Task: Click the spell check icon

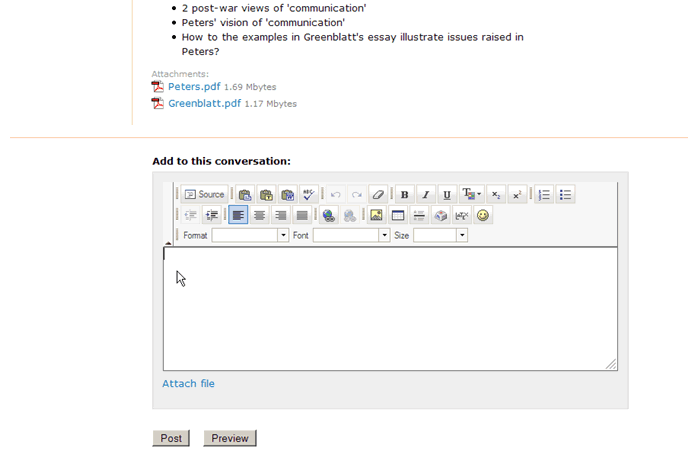Action: [x=308, y=195]
